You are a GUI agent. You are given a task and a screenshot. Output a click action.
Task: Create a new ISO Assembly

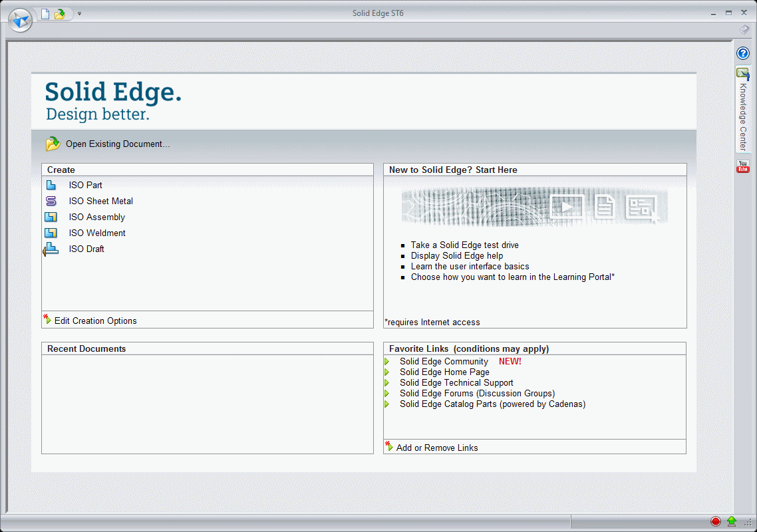97,217
